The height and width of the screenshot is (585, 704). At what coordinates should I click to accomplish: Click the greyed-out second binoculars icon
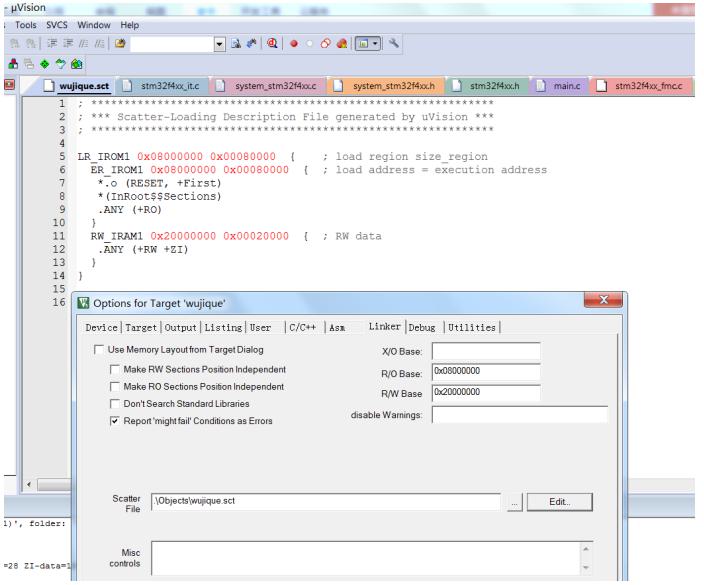click(31, 43)
